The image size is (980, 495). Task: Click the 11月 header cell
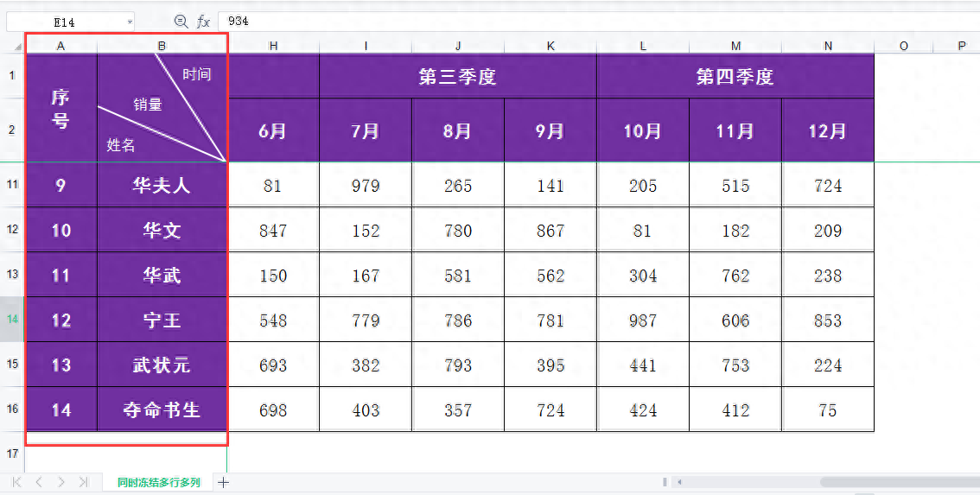735,130
